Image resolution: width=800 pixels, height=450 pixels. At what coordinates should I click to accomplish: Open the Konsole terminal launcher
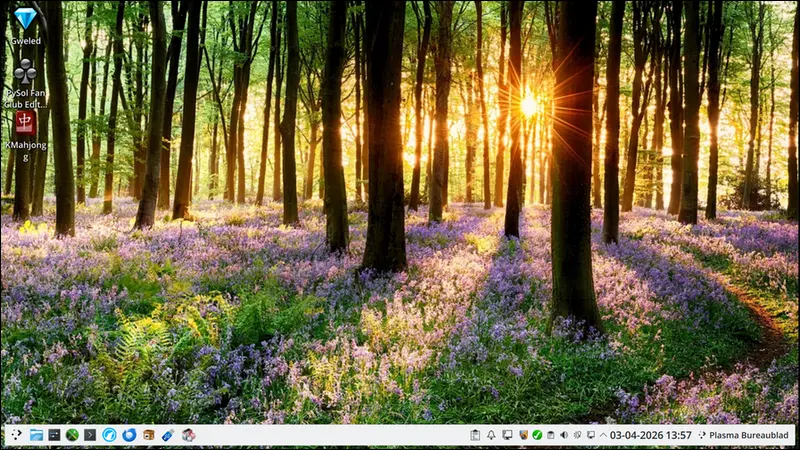pyautogui.click(x=90, y=435)
